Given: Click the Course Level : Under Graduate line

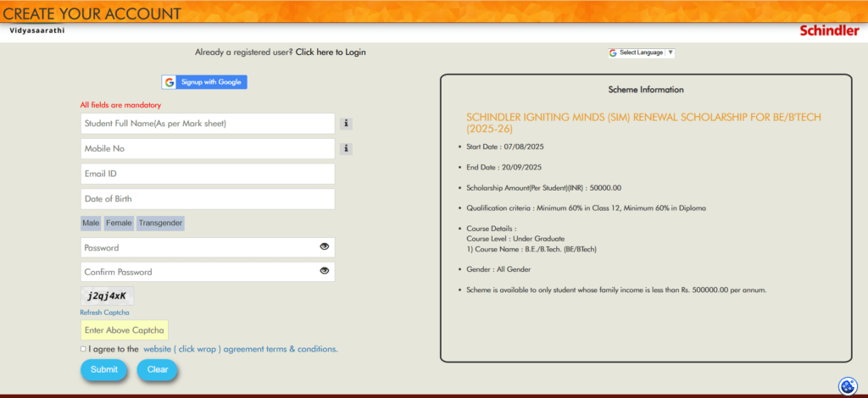Looking at the screenshot, I should pyautogui.click(x=515, y=239).
